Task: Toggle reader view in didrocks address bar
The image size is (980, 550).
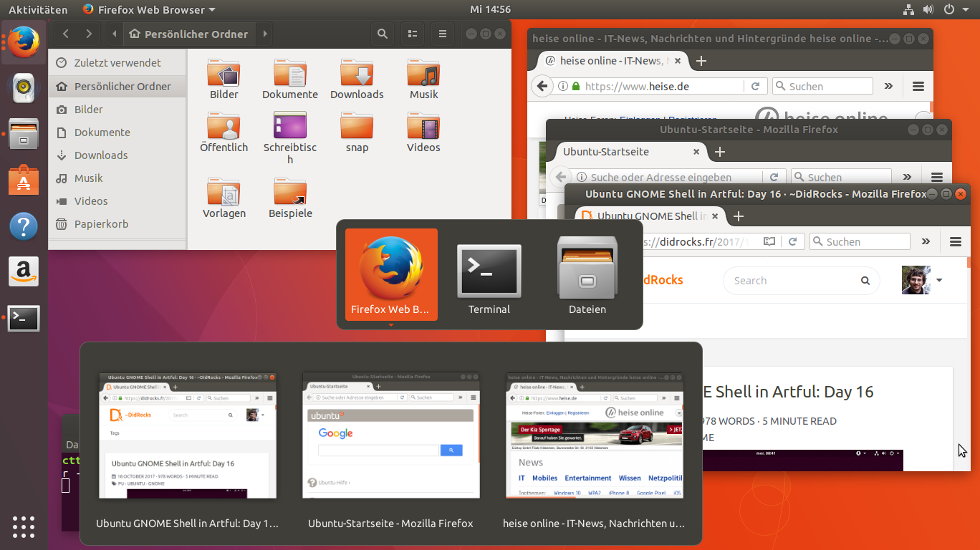Action: 769,242
